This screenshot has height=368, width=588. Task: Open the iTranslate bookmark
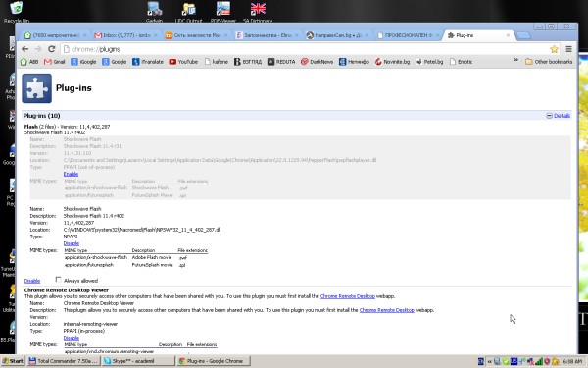(x=148, y=62)
